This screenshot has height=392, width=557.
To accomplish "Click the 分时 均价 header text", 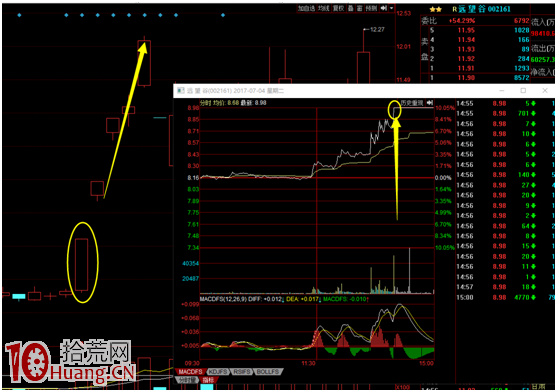I will click(213, 103).
